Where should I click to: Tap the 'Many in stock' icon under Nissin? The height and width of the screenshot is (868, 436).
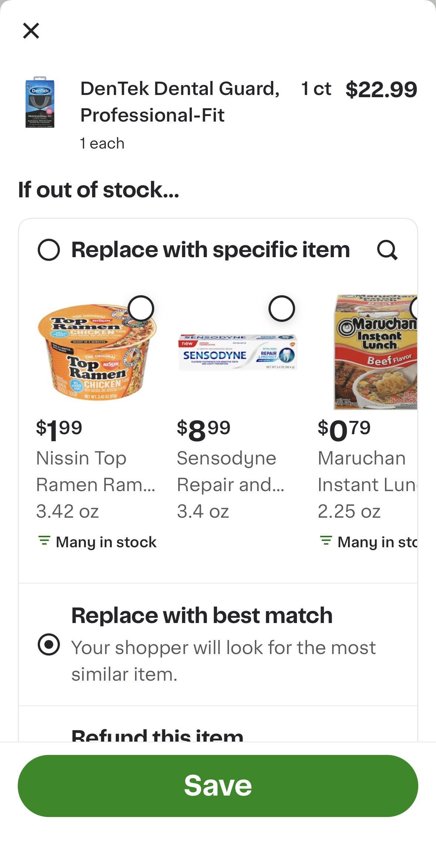pyautogui.click(x=44, y=541)
